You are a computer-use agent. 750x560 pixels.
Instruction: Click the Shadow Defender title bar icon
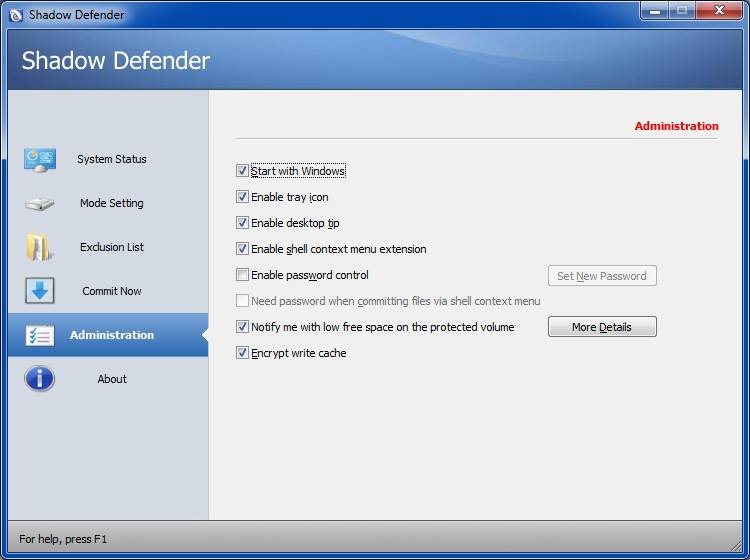tap(16, 15)
